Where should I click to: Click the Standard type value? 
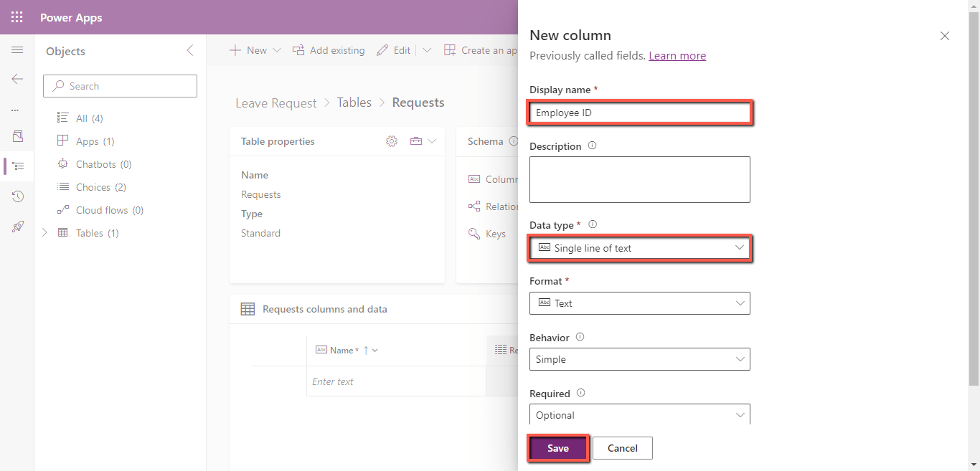click(261, 233)
